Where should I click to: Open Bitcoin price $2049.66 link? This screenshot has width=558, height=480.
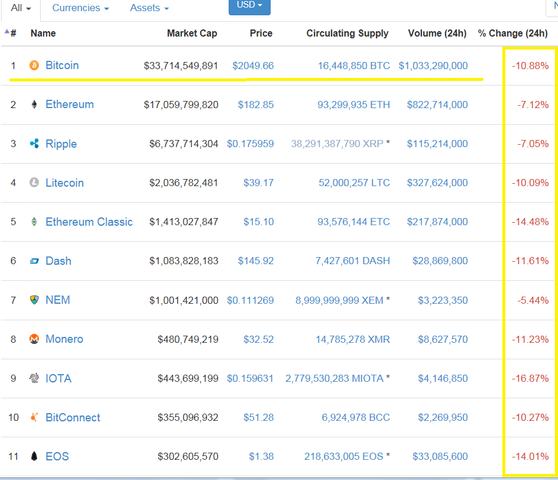pos(253,66)
